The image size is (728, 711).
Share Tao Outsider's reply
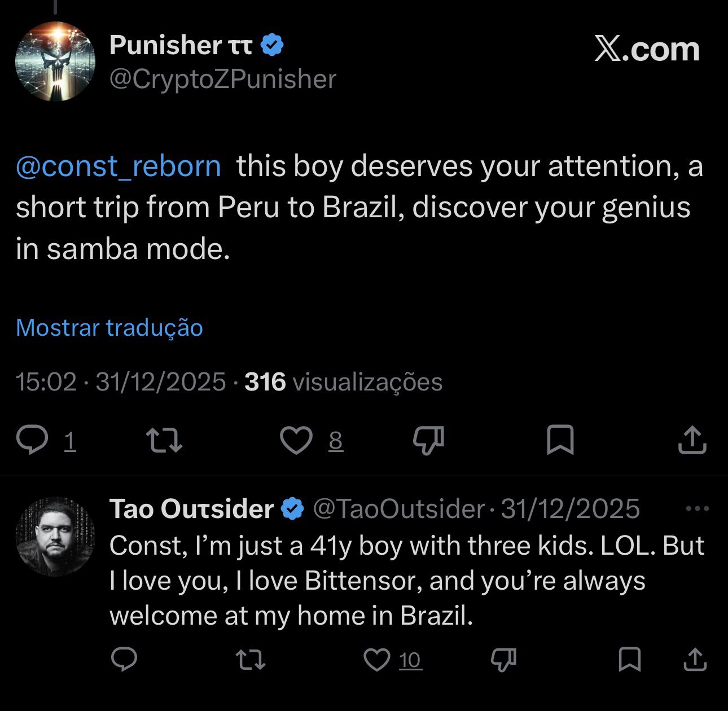(x=695, y=659)
